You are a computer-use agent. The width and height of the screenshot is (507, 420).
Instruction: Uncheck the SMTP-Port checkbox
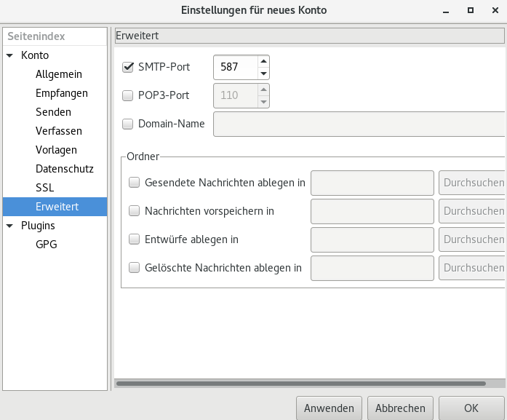(x=128, y=67)
